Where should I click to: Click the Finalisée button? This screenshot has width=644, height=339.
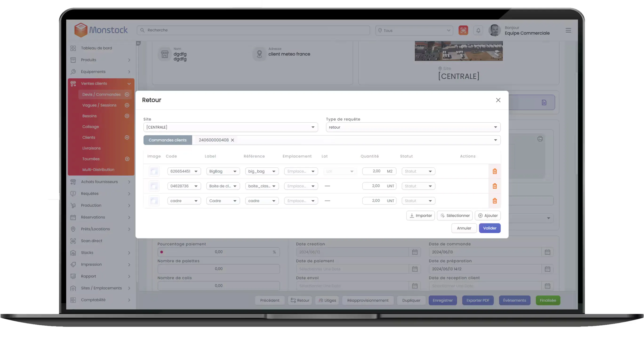[548, 300]
